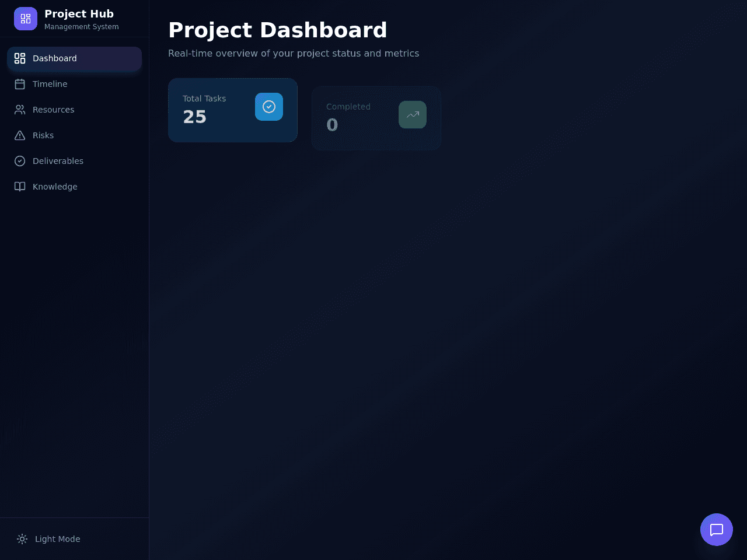Viewport: 747px width, 560px height.
Task: Click the Project Dashboard heading
Action: (x=278, y=30)
